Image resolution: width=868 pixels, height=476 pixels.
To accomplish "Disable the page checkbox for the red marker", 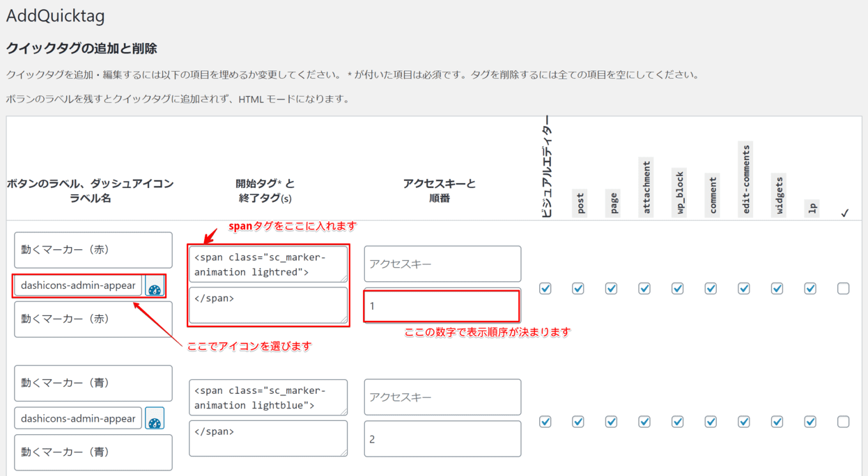I will pyautogui.click(x=612, y=288).
